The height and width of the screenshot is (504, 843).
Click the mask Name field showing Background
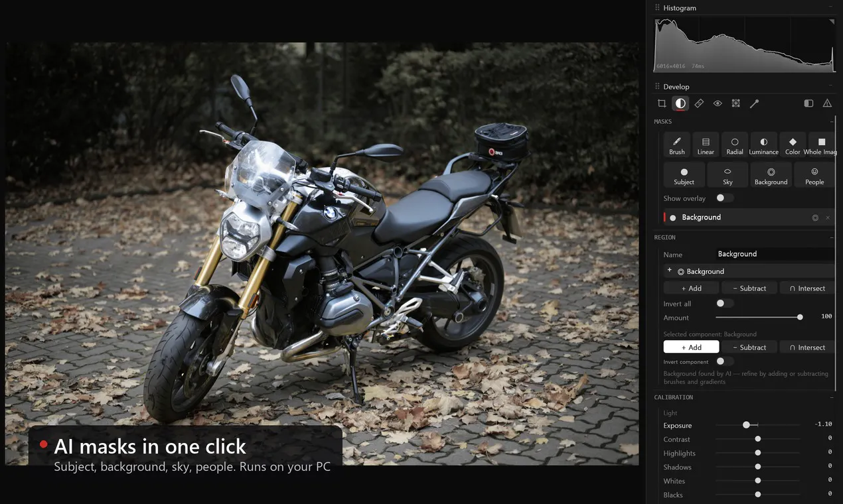775,254
